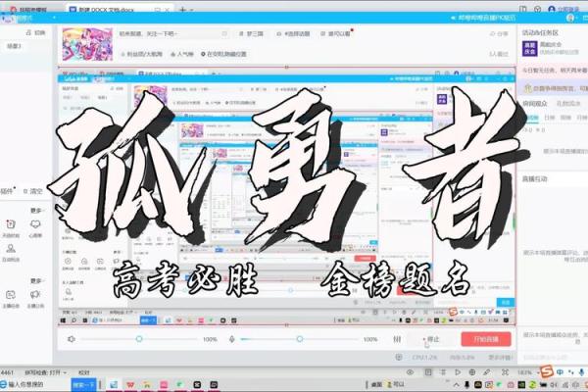Open the audio mixer icon

397,339
